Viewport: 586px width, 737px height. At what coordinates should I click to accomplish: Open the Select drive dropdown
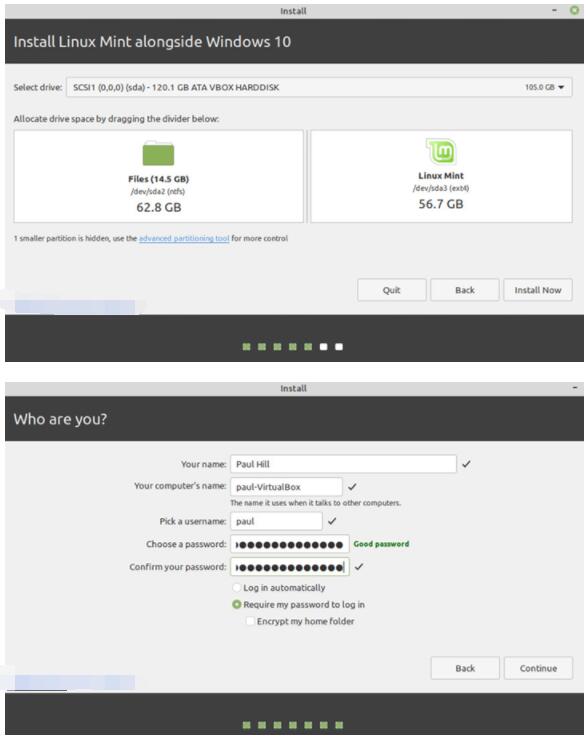319,87
